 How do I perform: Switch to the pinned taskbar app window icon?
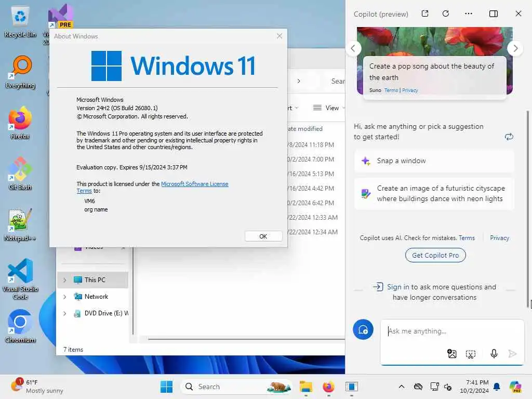[352, 387]
